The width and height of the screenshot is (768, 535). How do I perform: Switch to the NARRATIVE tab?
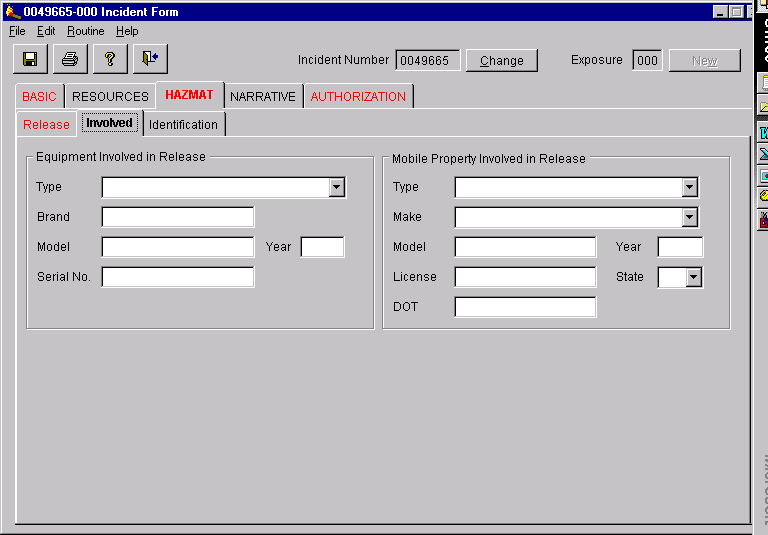point(262,97)
